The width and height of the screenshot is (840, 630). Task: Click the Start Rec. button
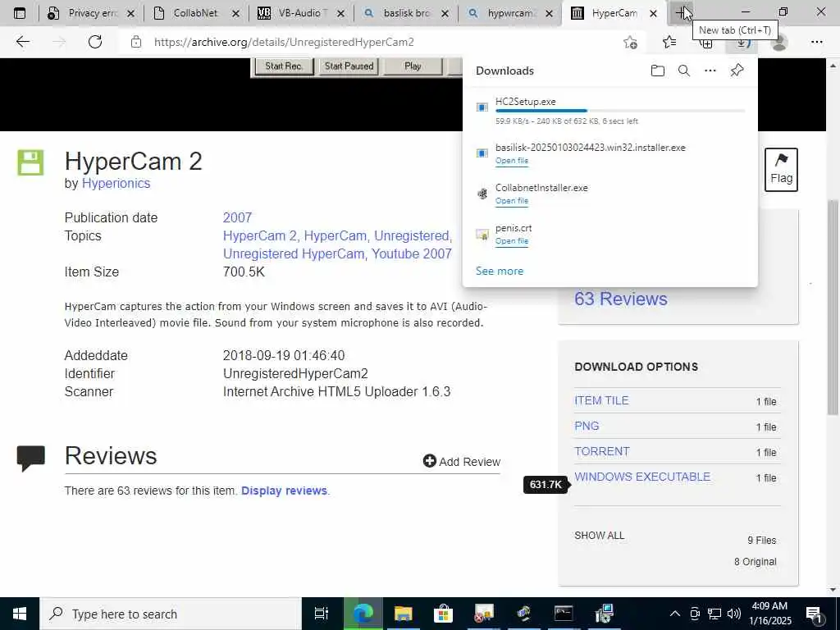pyautogui.click(x=284, y=66)
